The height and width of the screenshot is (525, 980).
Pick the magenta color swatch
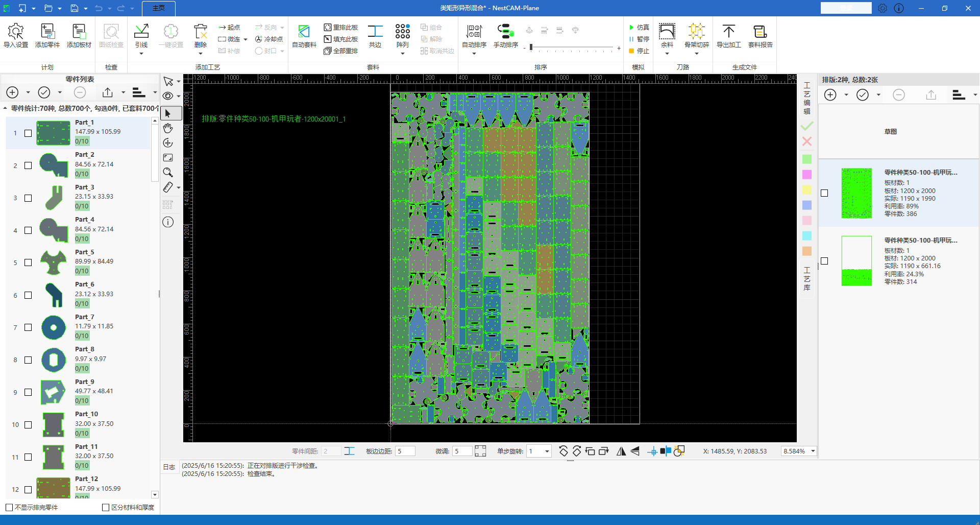tap(807, 175)
